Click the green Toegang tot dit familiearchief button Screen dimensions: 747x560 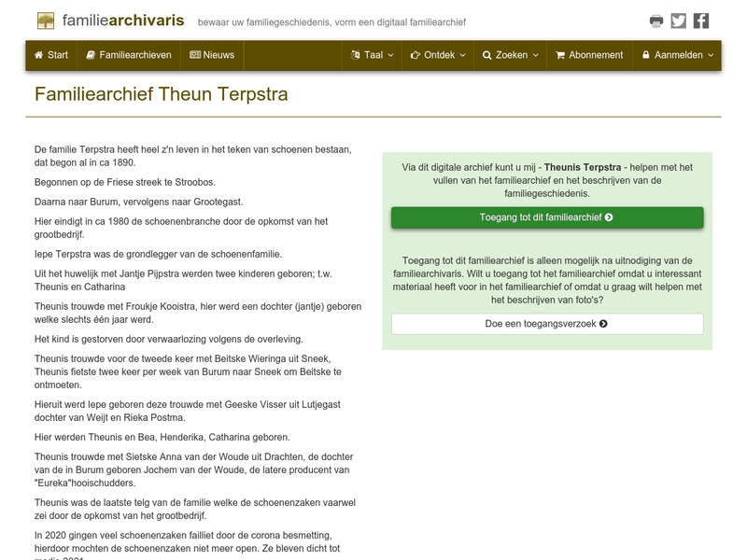[544, 217]
